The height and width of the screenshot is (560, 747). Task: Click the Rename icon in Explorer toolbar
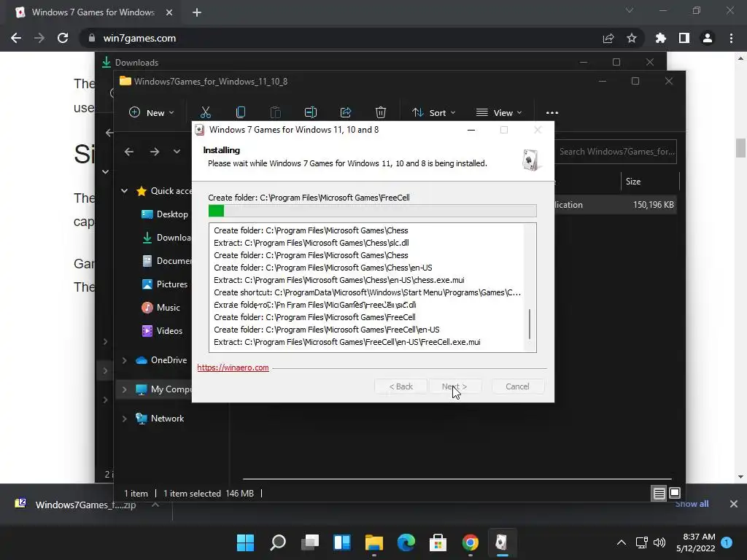tap(311, 112)
